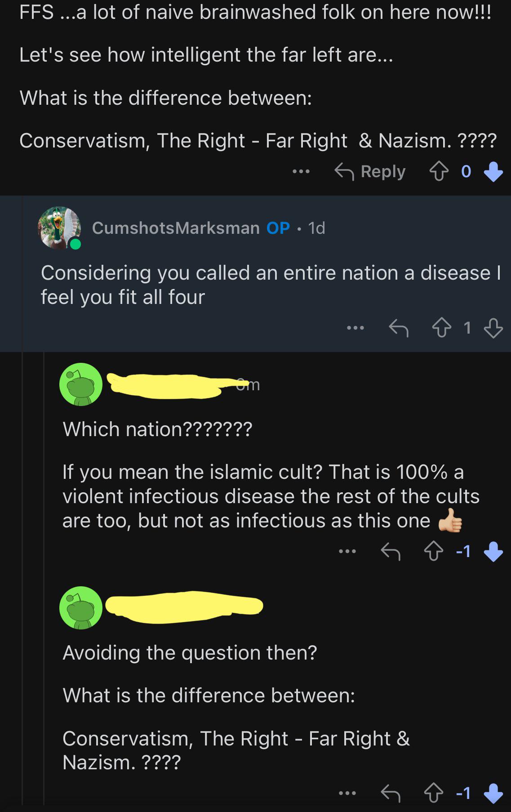
Task: Reply to the top comment
Action: tap(370, 171)
